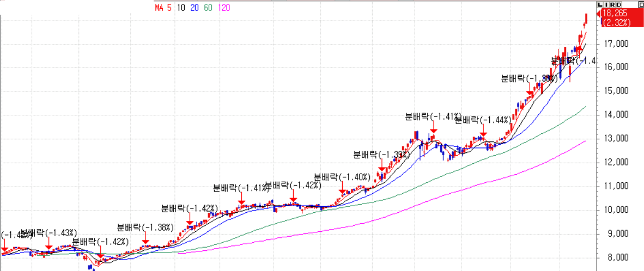Click the magenta 120 moving average legend
The width and height of the screenshot is (644, 271).
point(223,8)
